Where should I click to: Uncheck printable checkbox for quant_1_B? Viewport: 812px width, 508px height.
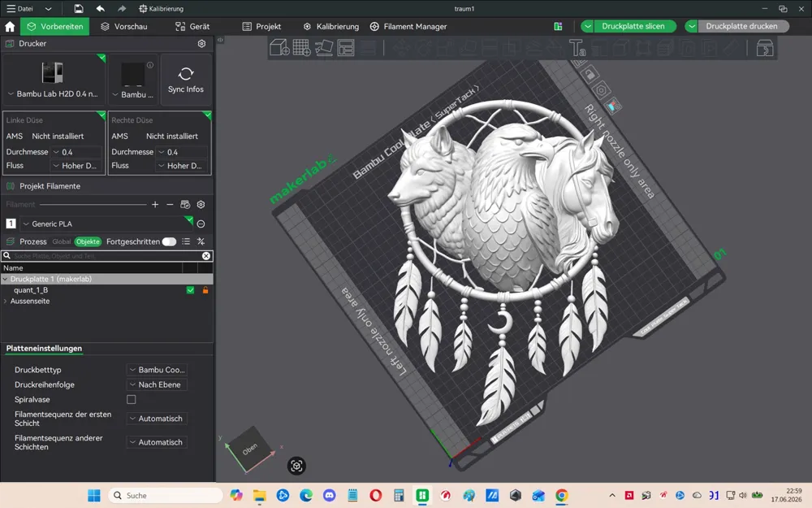coord(191,290)
